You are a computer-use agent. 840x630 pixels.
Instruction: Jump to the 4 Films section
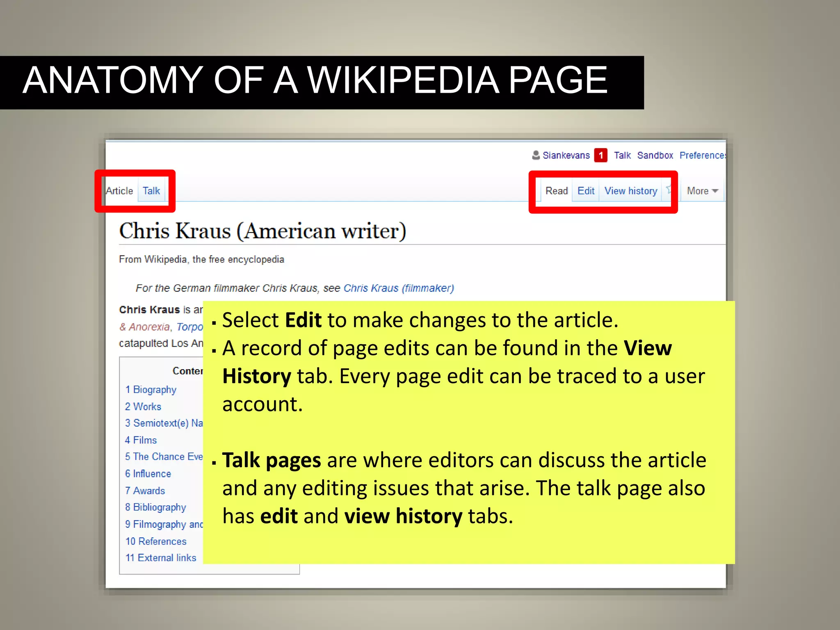tap(141, 440)
